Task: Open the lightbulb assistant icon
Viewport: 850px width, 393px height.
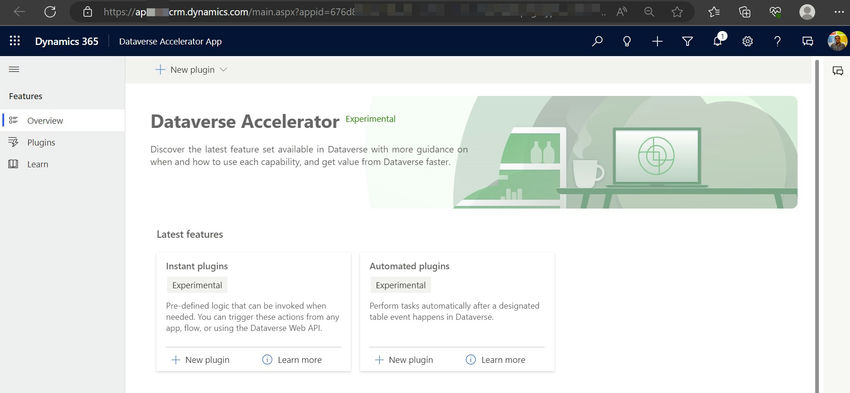Action: tap(627, 41)
